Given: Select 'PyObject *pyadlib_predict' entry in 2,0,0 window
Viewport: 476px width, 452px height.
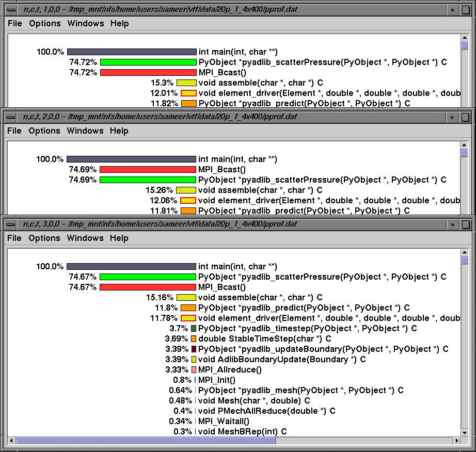Looking at the screenshot, I should point(304,211).
